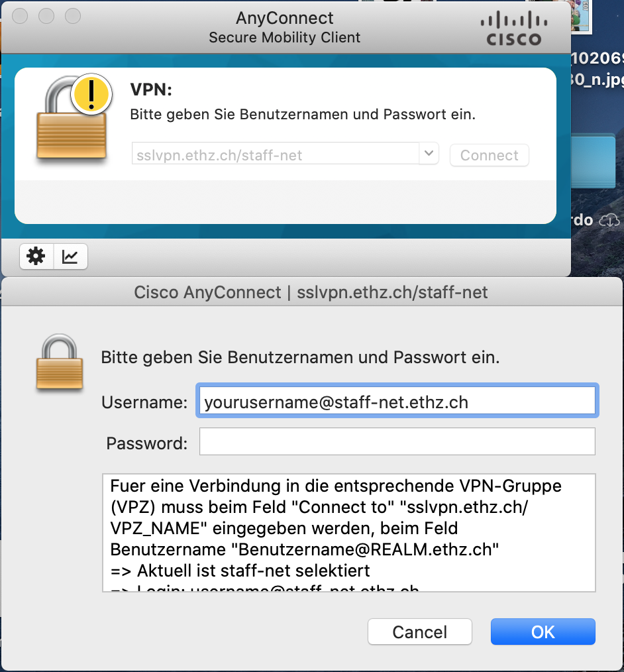Confirm login with the OK button
The height and width of the screenshot is (672, 624).
click(x=543, y=632)
